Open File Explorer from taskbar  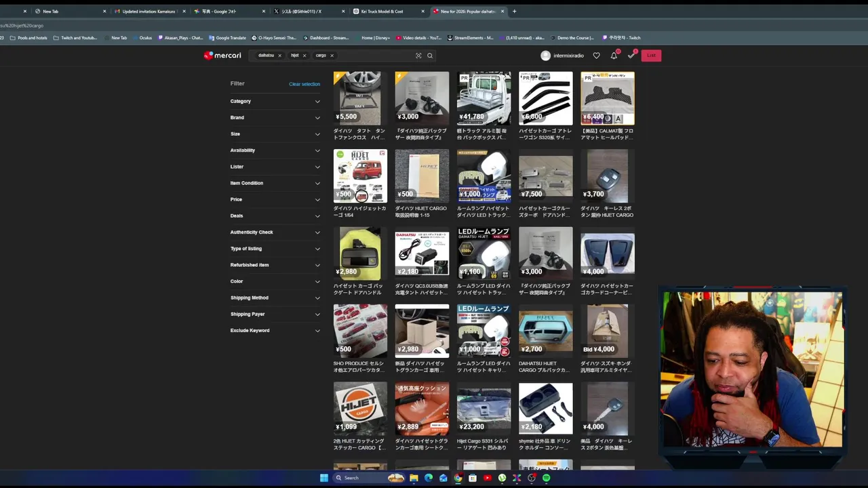click(414, 478)
